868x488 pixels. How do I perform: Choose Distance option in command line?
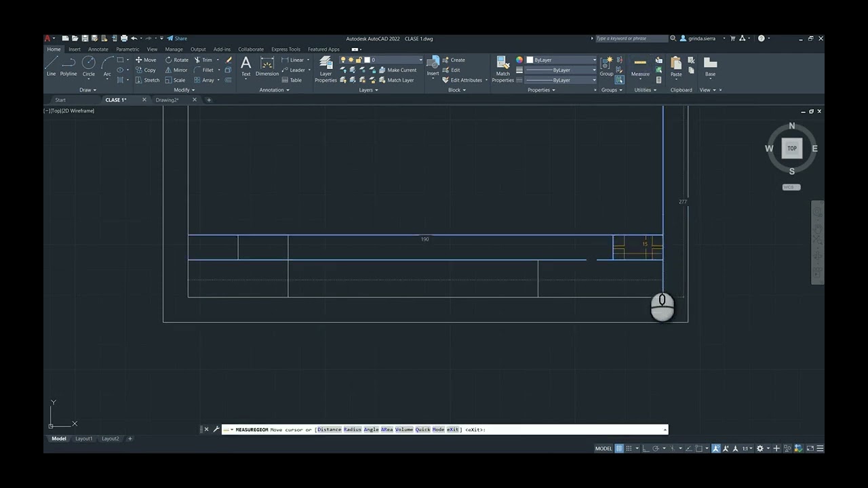point(329,429)
